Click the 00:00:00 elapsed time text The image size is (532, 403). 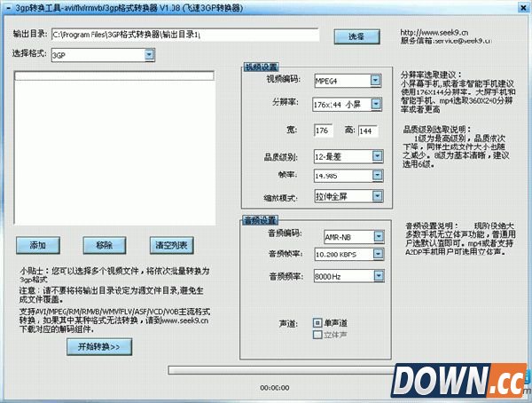tap(275, 388)
